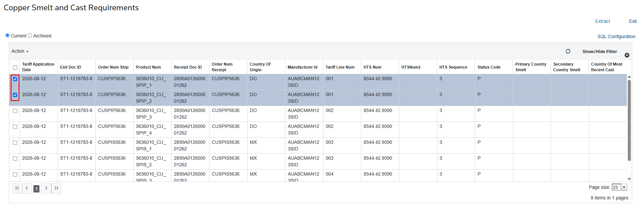Click the refresh grid icon
This screenshot has height=215, width=644.
[568, 51]
